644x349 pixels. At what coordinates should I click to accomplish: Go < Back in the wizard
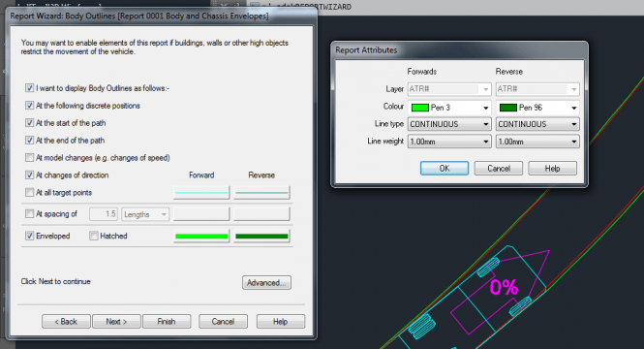click(66, 322)
